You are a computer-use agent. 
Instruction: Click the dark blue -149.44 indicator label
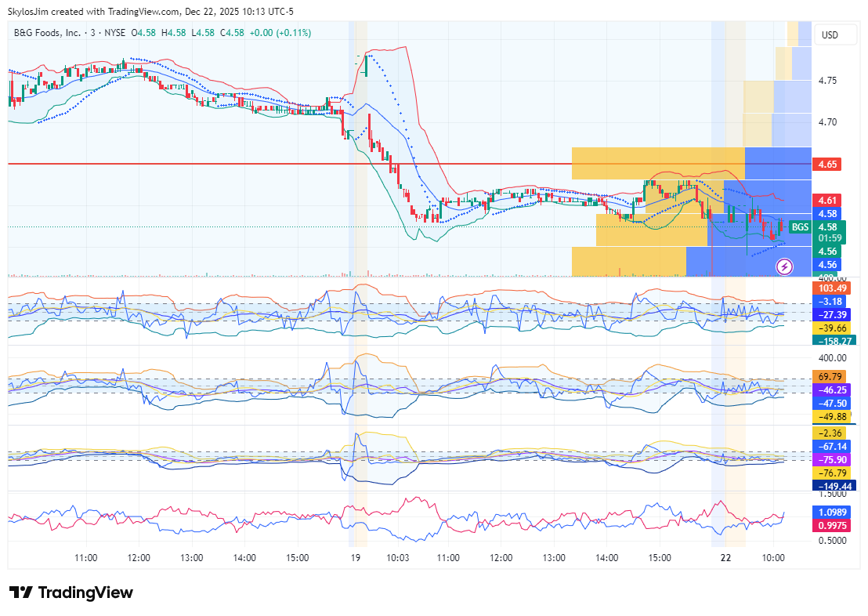830,485
